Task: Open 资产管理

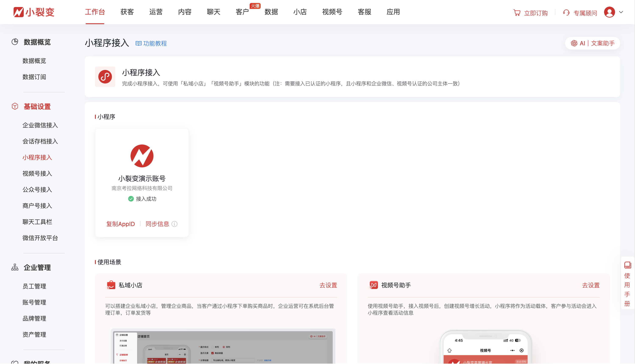Action: tap(34, 335)
